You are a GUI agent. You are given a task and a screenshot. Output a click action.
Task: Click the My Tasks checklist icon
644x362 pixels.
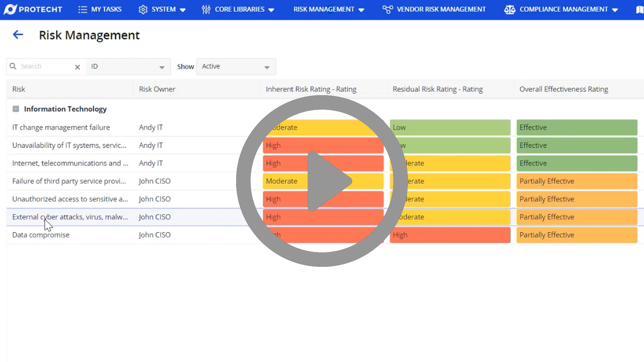pos(82,9)
